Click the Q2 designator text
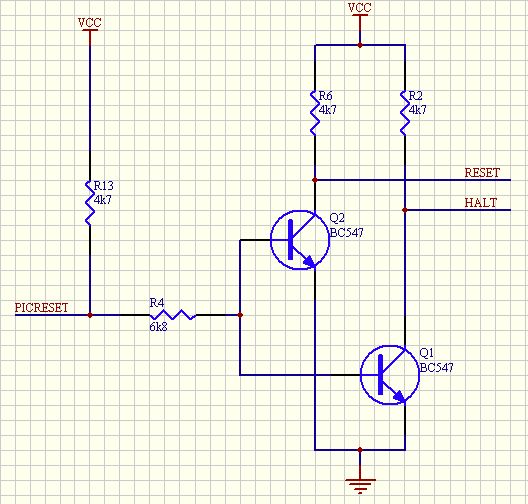528x504 pixels. pos(337,218)
